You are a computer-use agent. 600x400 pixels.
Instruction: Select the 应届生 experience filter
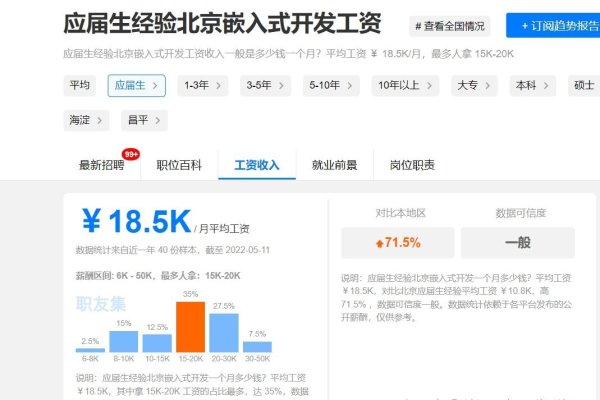pyautogui.click(x=137, y=85)
